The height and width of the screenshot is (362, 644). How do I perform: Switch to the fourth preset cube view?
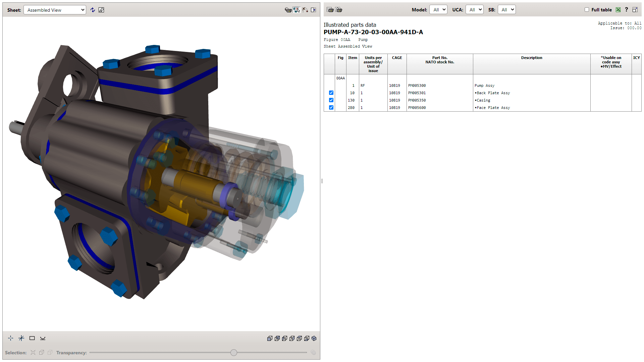coord(292,339)
